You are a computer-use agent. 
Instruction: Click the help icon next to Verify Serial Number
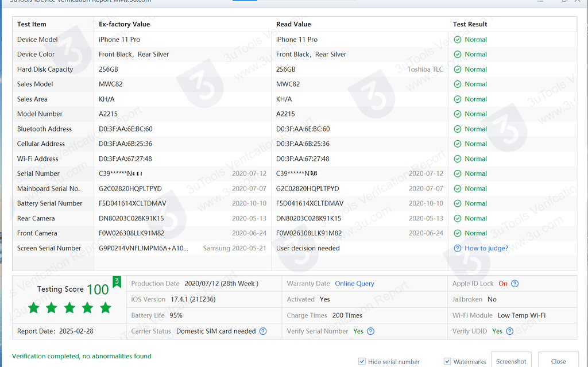point(370,331)
